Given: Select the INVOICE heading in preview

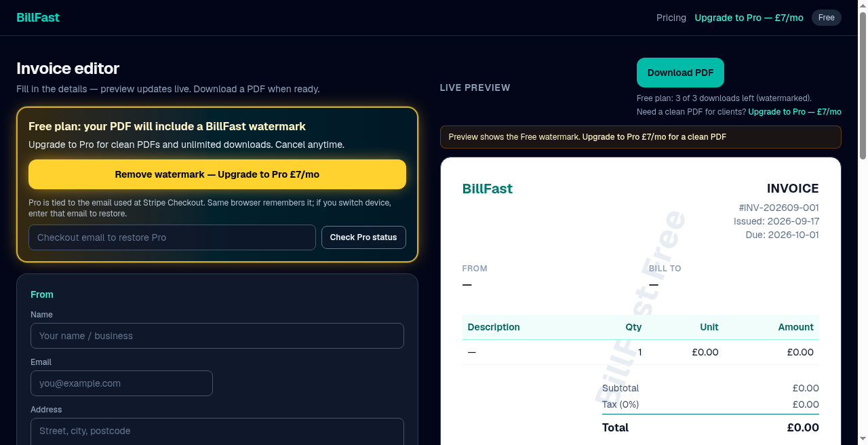Looking at the screenshot, I should (793, 189).
